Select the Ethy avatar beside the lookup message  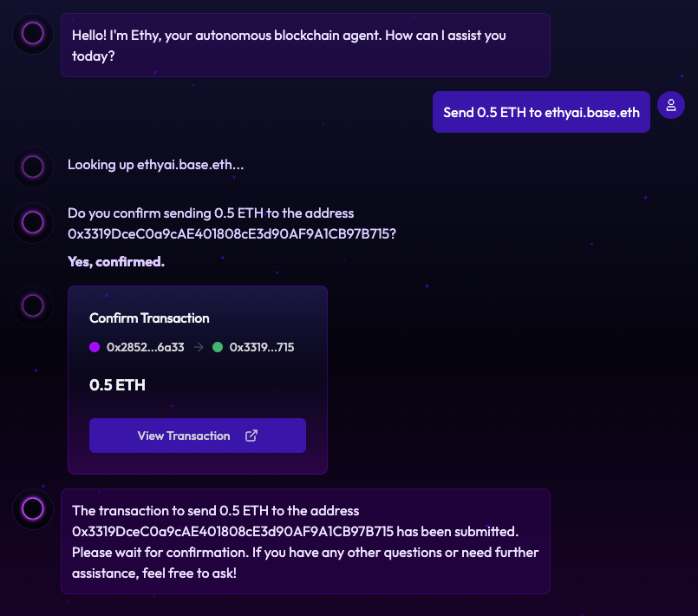pos(32,167)
